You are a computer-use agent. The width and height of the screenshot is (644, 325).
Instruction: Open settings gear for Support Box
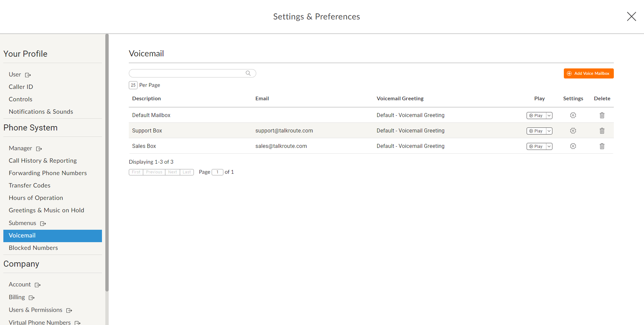[573, 131]
